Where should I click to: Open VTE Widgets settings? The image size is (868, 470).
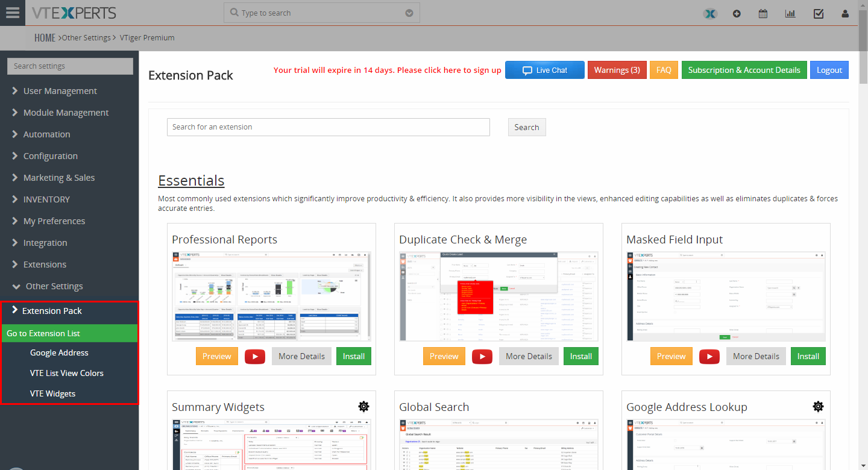tap(52, 394)
